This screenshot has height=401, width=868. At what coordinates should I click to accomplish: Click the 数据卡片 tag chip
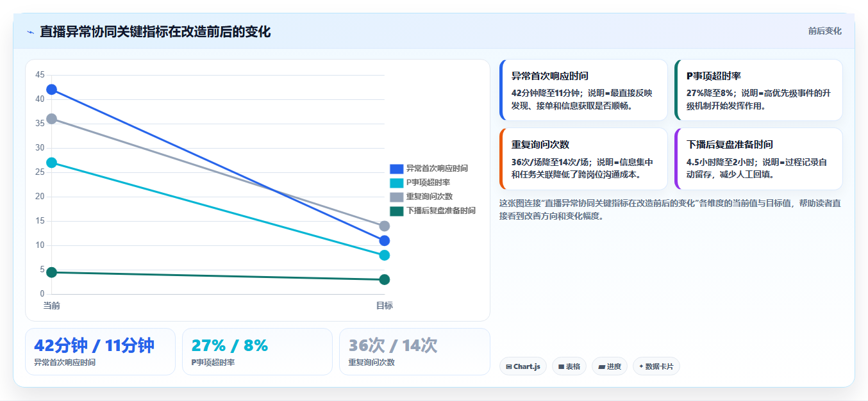[656, 366]
